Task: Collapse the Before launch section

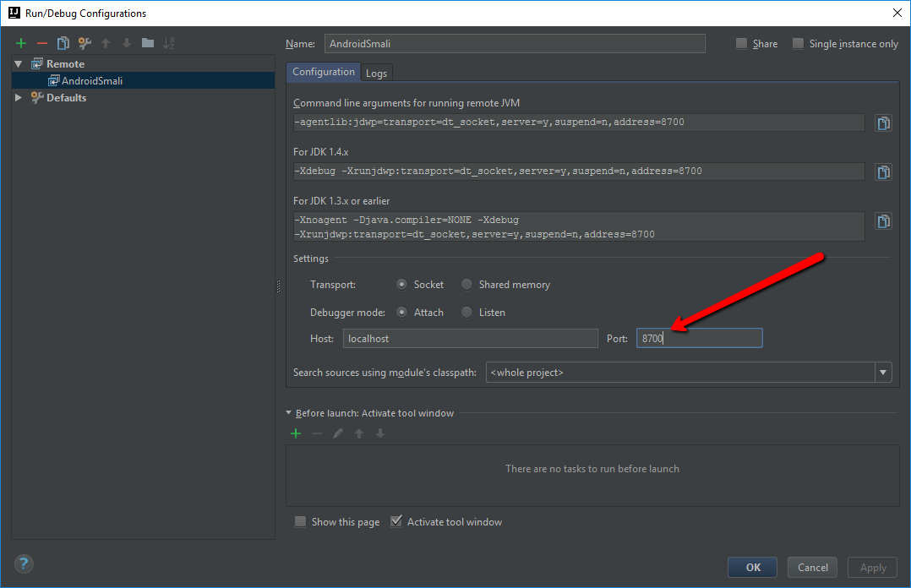Action: tap(288, 413)
